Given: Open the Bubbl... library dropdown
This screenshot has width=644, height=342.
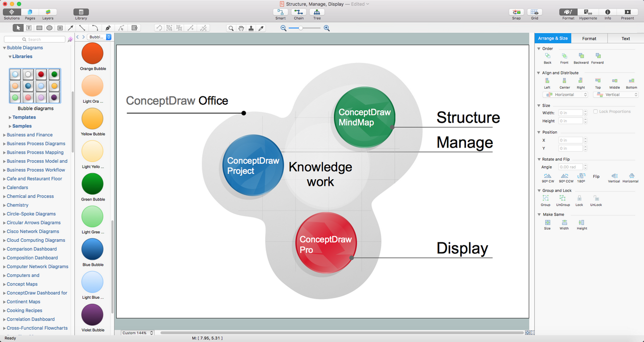Looking at the screenshot, I should [x=99, y=37].
